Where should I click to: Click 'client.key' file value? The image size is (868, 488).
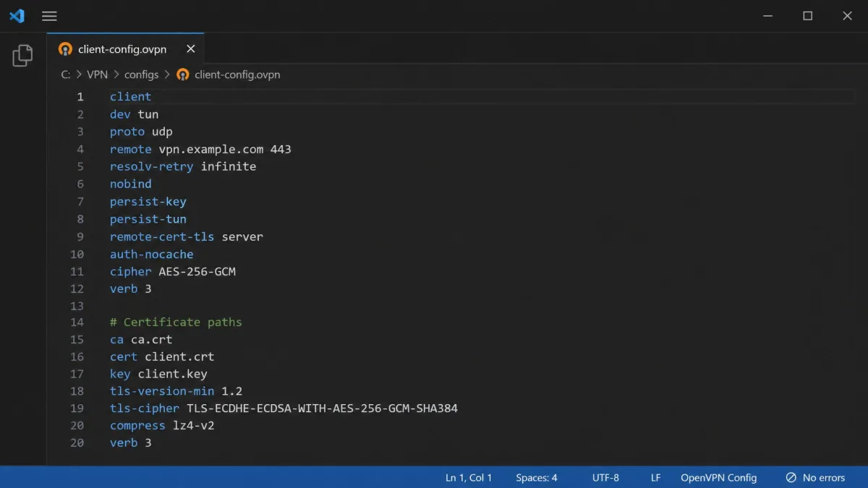[172, 374]
